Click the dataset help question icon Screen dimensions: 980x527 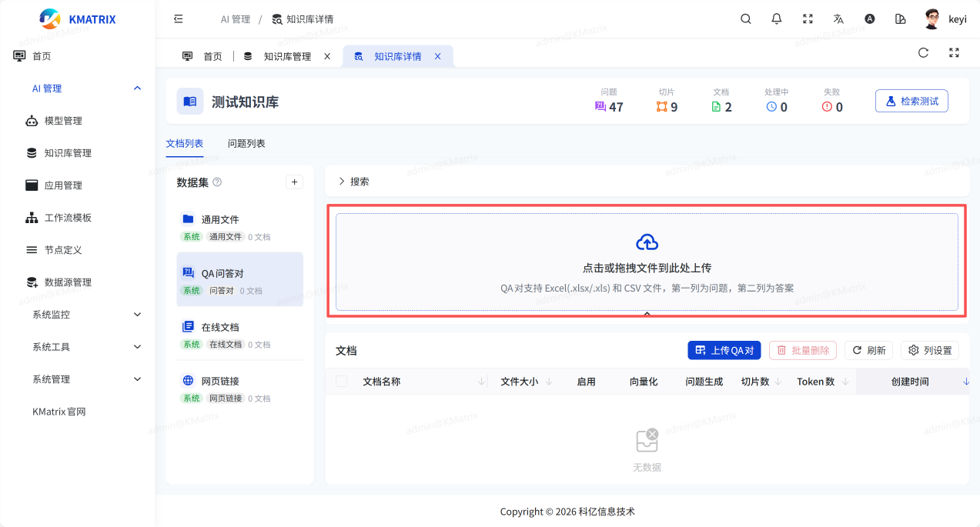217,182
